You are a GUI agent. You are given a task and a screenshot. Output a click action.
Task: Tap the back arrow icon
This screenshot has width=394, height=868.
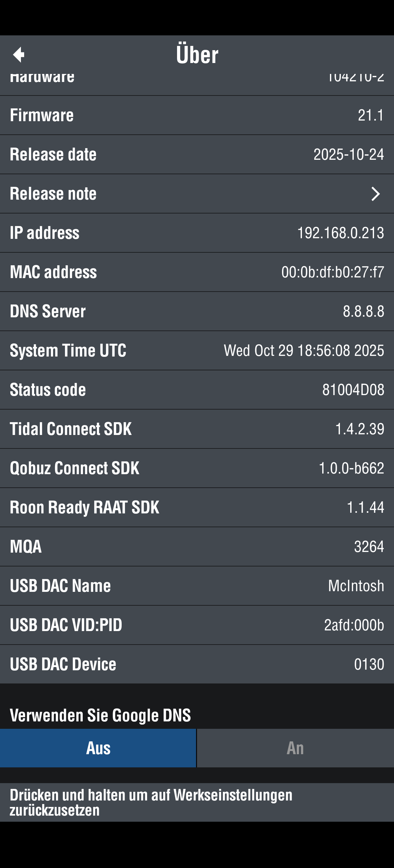19,55
